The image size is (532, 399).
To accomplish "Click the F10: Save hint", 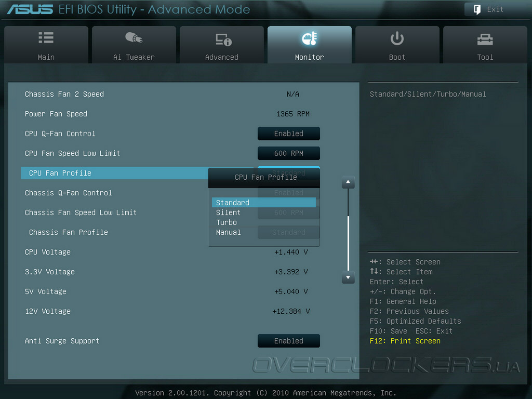I will click(389, 331).
